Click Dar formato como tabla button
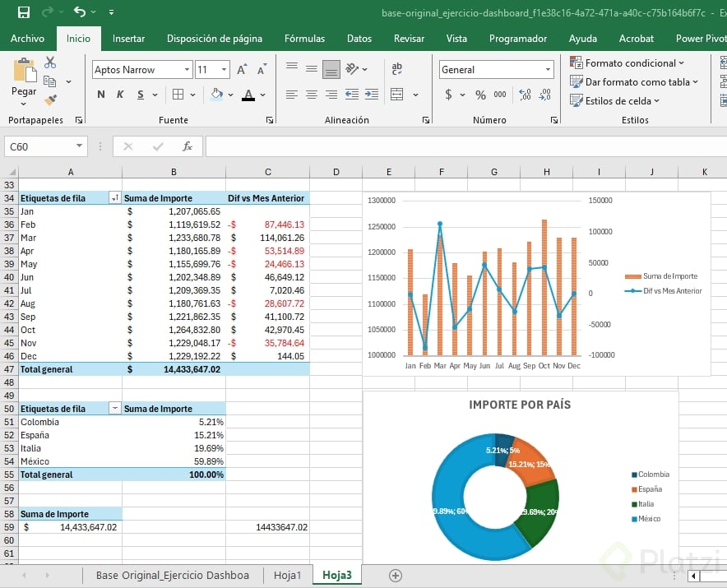This screenshot has height=588, width=727. tap(634, 82)
